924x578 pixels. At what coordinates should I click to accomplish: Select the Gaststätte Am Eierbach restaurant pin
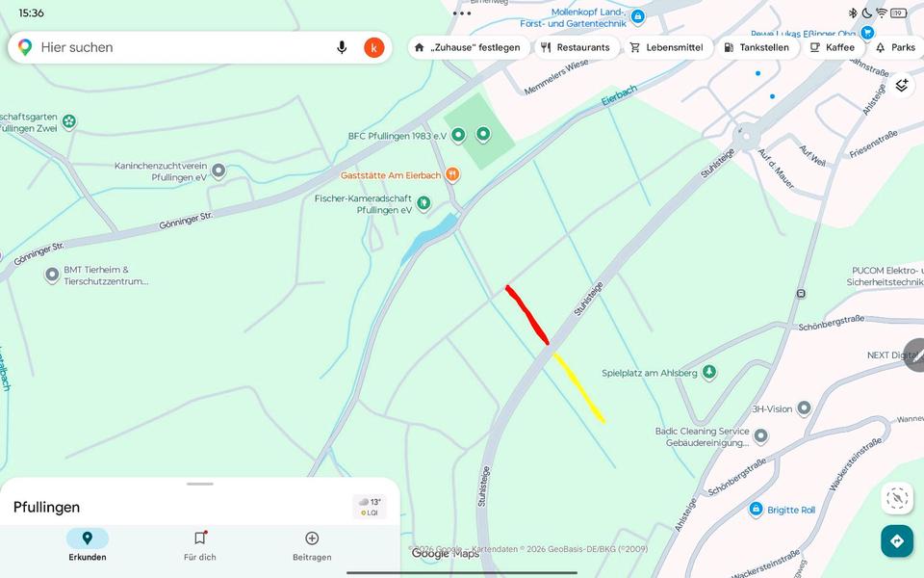[x=452, y=174]
